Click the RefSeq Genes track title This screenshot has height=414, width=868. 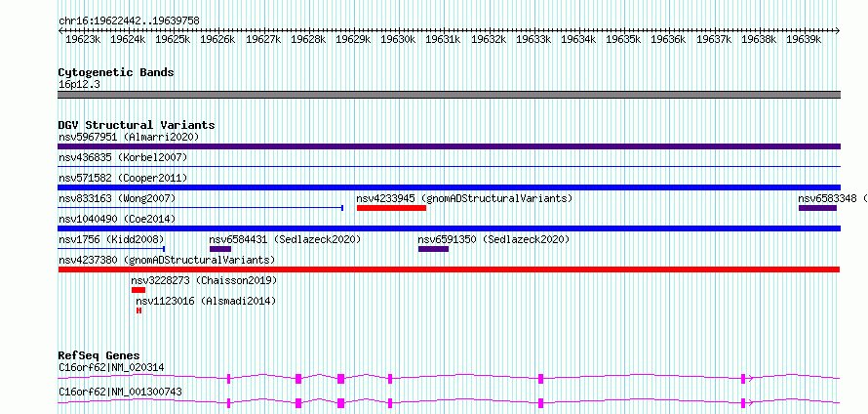coord(99,355)
